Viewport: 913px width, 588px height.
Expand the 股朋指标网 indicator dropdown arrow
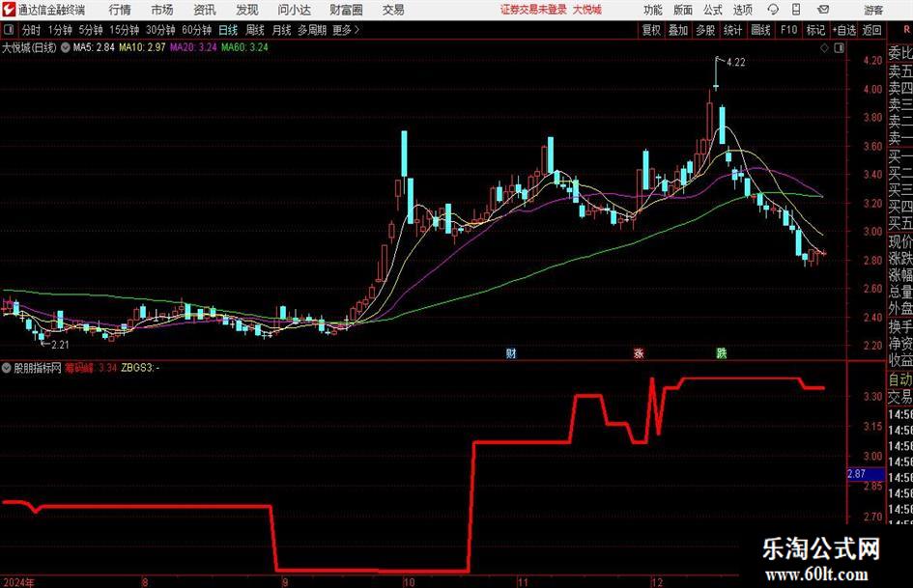point(7,368)
